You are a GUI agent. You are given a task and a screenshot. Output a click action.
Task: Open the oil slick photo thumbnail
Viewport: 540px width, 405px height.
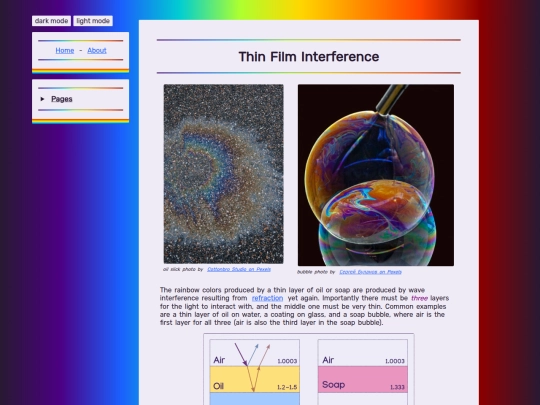coord(224,174)
